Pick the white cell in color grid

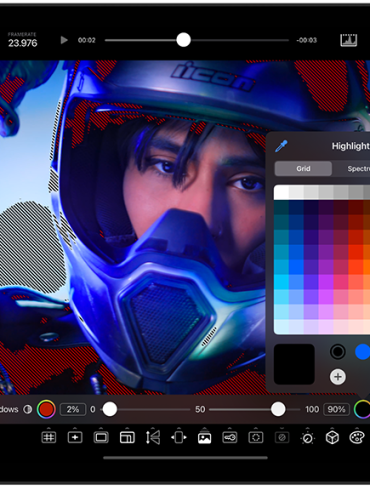click(x=281, y=192)
